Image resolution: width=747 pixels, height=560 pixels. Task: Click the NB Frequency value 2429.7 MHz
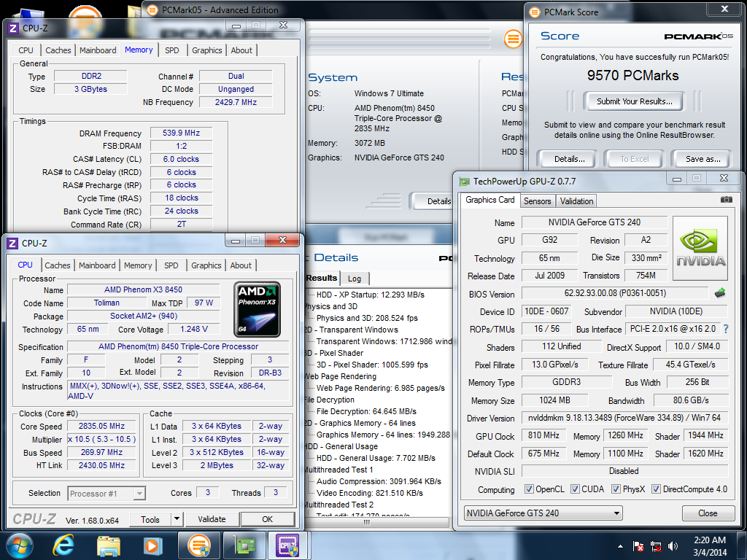(236, 102)
